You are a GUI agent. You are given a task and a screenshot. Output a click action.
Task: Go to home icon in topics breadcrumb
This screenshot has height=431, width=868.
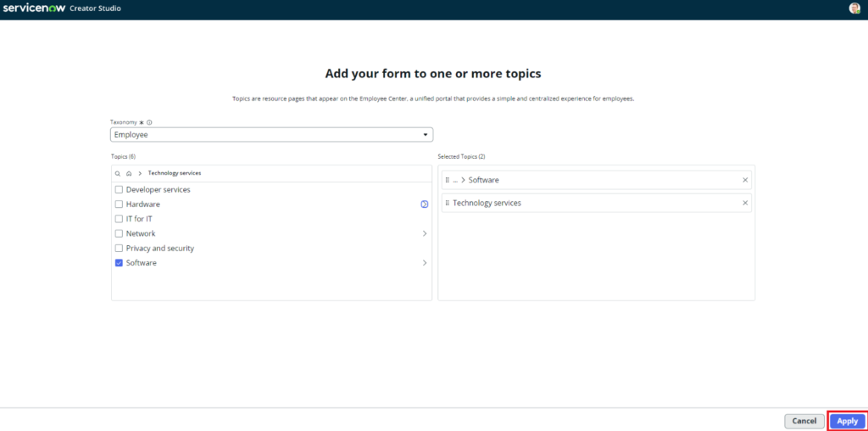click(129, 173)
